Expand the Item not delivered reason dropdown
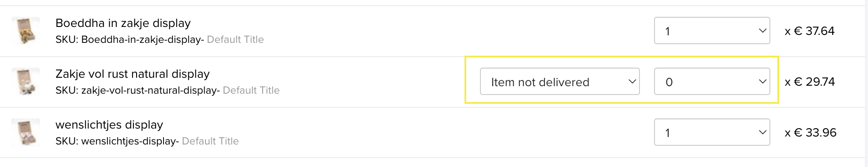 click(560, 81)
